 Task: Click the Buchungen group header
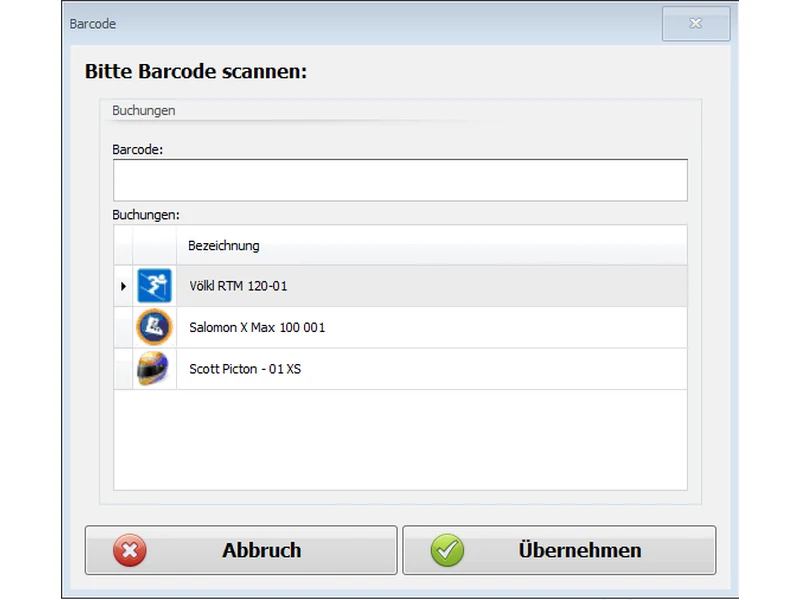click(143, 111)
